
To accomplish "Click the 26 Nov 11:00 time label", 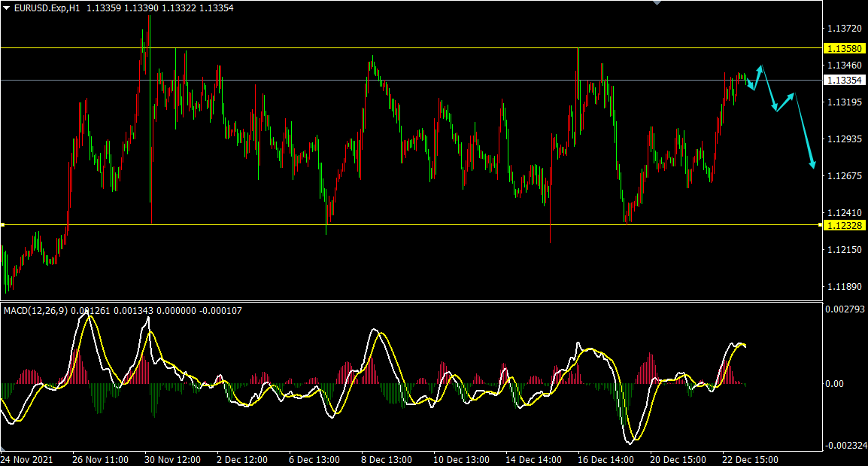I will point(100,460).
